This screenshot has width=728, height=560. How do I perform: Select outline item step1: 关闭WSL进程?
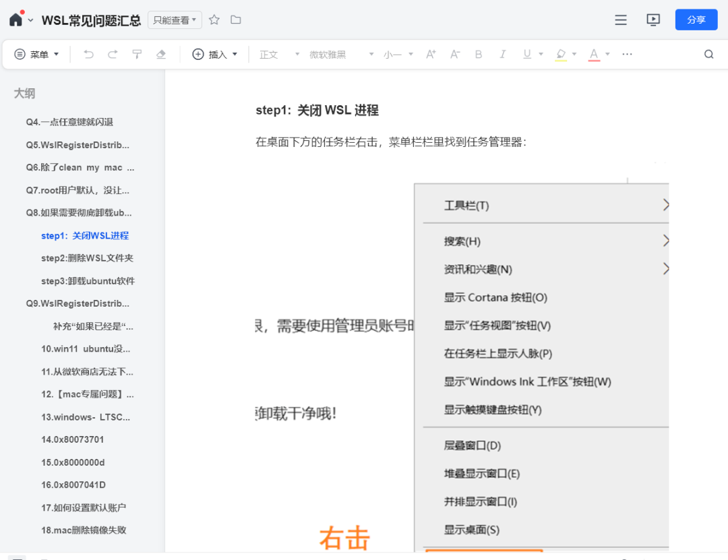(x=85, y=235)
